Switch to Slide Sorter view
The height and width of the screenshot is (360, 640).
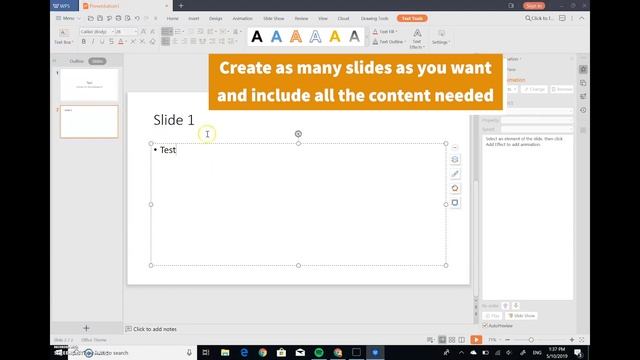click(452, 340)
